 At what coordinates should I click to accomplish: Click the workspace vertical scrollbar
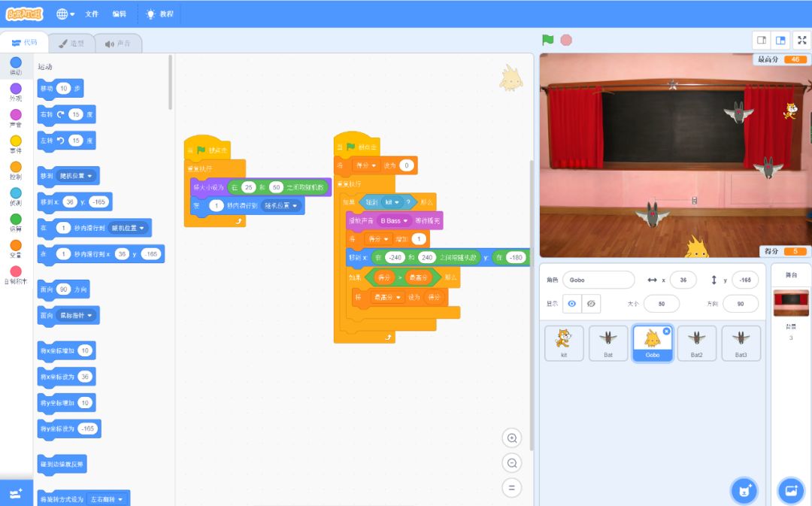point(530,305)
